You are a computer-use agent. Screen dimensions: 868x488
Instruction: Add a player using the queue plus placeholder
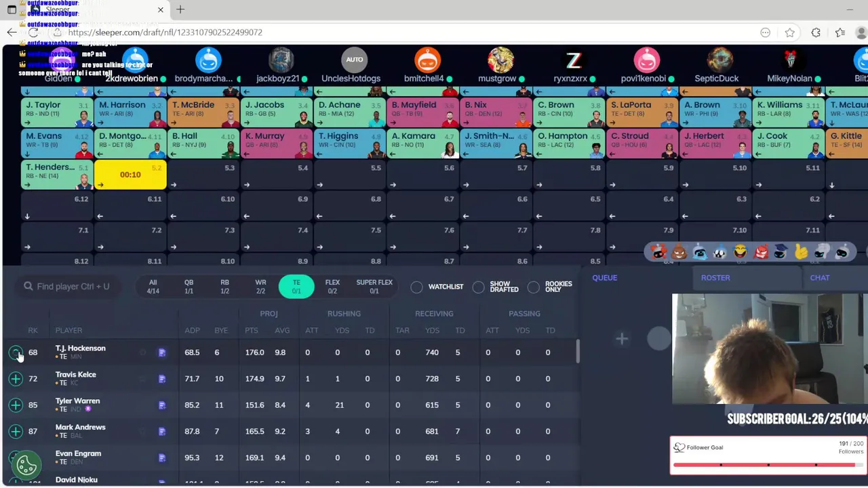point(622,339)
